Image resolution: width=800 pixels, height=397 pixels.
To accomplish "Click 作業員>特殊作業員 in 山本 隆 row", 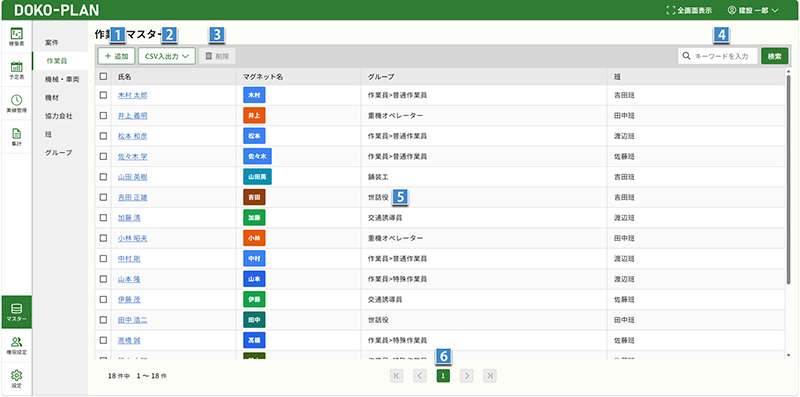I will tap(397, 279).
